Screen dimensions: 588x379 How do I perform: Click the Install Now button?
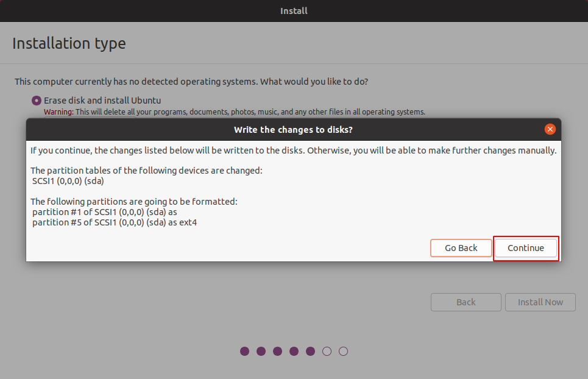point(540,302)
